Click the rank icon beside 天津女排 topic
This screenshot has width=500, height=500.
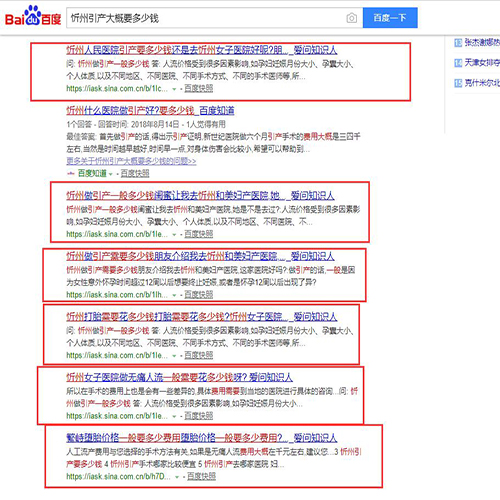(458, 63)
